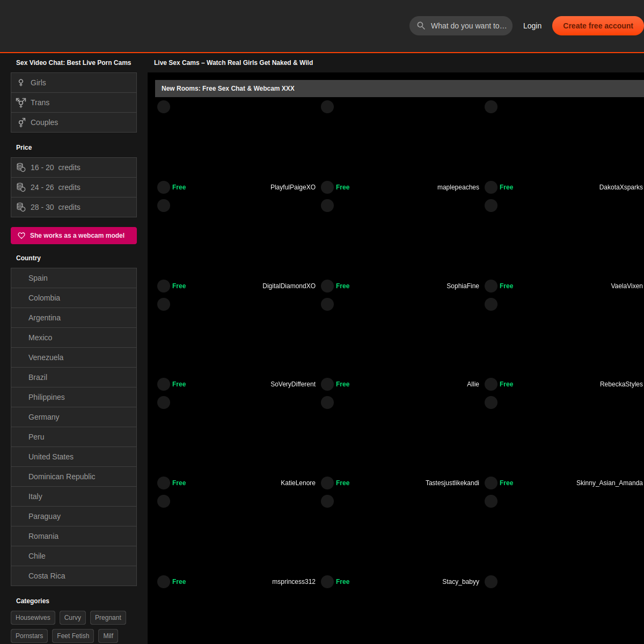Choose Dominican Republic from the Country list

pyautogui.click(x=62, y=477)
